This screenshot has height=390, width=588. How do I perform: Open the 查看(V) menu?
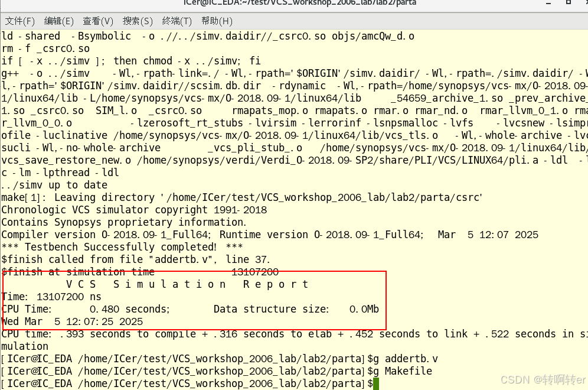point(96,21)
